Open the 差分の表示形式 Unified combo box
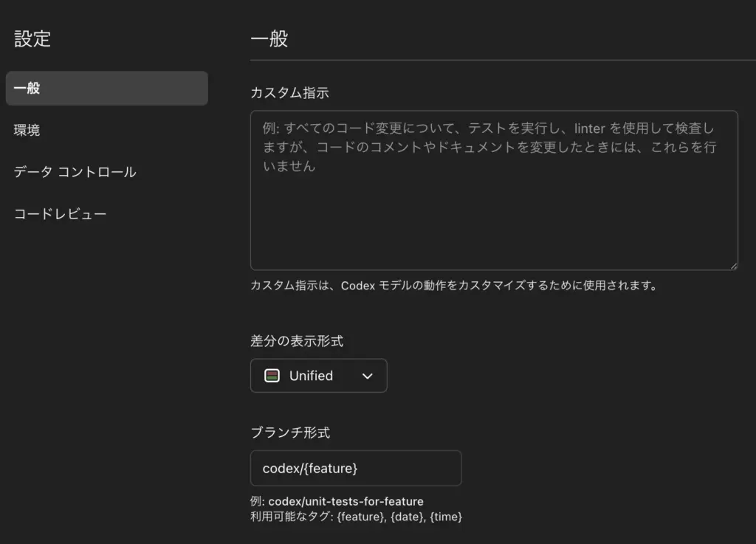 318,376
